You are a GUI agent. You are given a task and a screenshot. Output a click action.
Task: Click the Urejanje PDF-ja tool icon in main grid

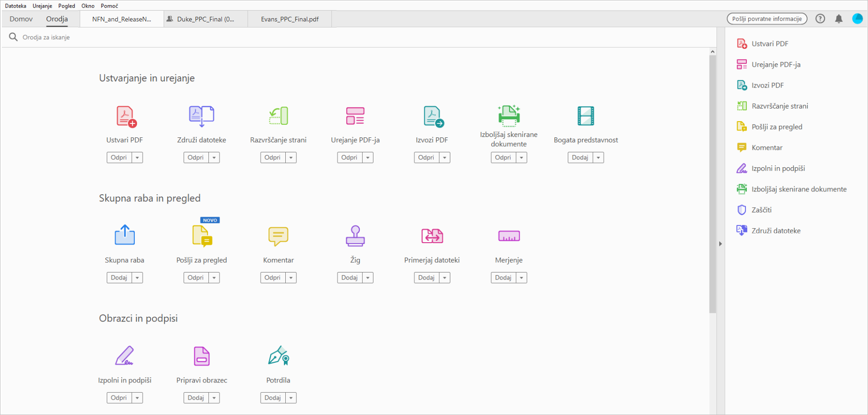pyautogui.click(x=355, y=116)
